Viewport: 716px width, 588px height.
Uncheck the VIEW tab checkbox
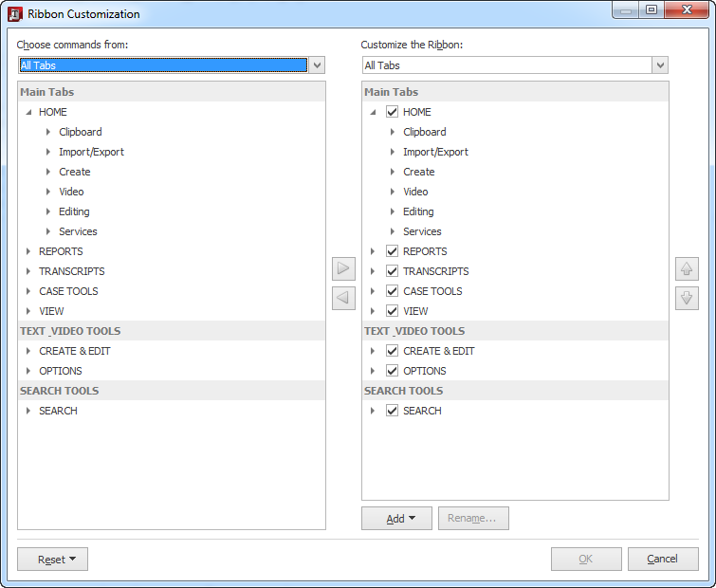pos(392,311)
